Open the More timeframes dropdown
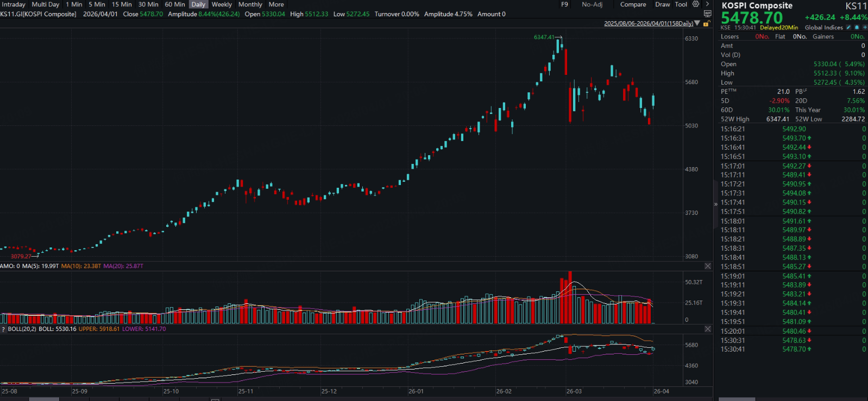Viewport: 868px width, 401px height. (276, 4)
